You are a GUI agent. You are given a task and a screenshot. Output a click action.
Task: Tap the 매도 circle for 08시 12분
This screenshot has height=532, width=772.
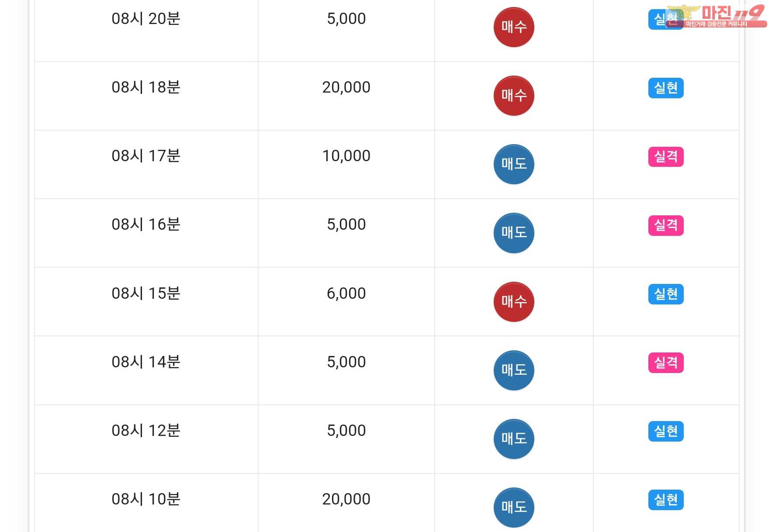click(x=514, y=439)
